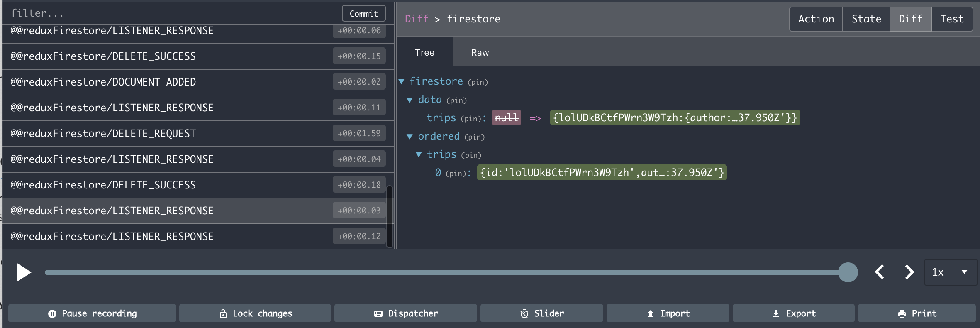Click the action list scrollbar thumb
980x328 pixels.
click(390, 217)
